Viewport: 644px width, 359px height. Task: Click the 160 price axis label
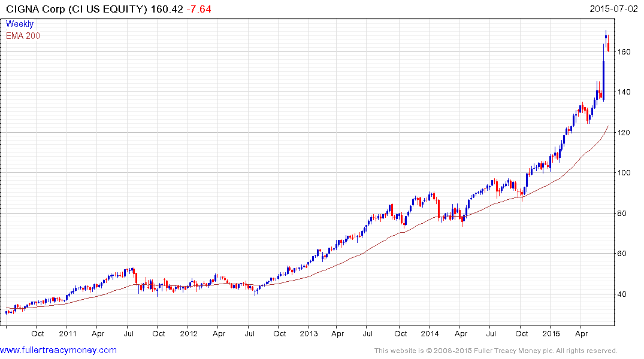coord(624,52)
